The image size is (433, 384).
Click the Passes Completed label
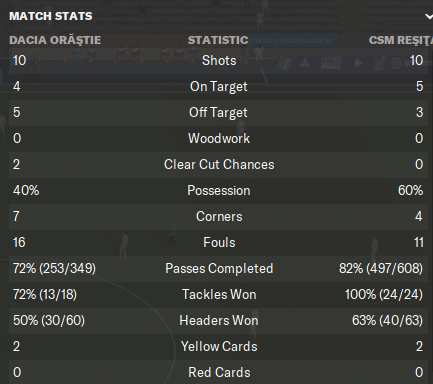(219, 269)
